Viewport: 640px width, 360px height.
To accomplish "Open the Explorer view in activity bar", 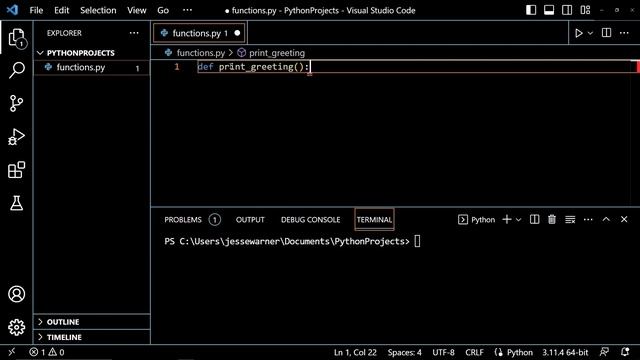I will pyautogui.click(x=16, y=38).
